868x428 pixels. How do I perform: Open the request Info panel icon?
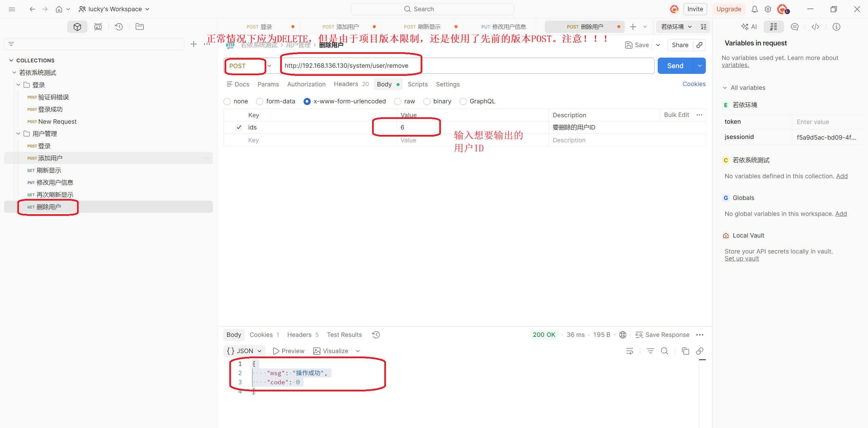click(x=836, y=27)
